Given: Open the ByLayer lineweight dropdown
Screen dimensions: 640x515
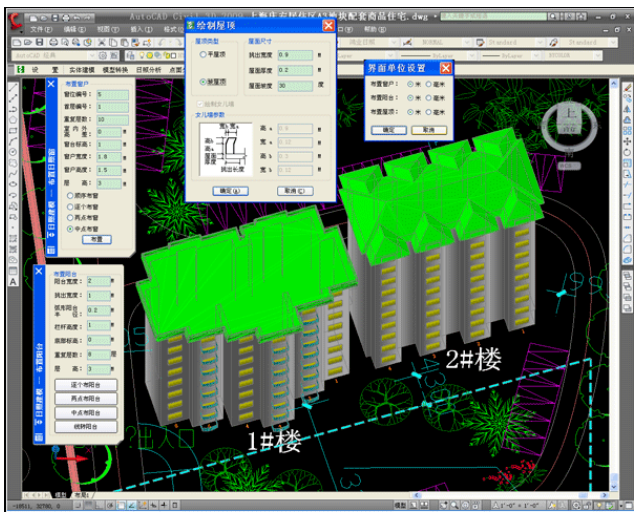Looking at the screenshot, I should pos(537,55).
